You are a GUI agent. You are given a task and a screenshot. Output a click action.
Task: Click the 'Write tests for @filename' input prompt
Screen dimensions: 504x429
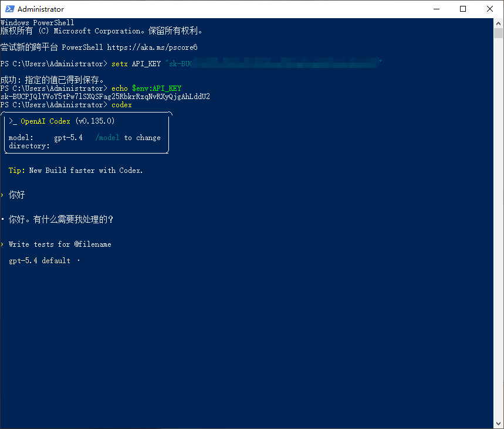[60, 244]
